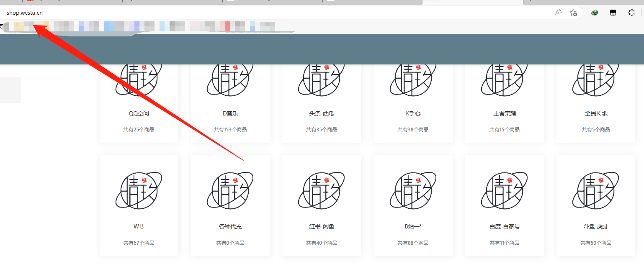Click the logo image above WB
This screenshot has width=644, height=264.
139,190
